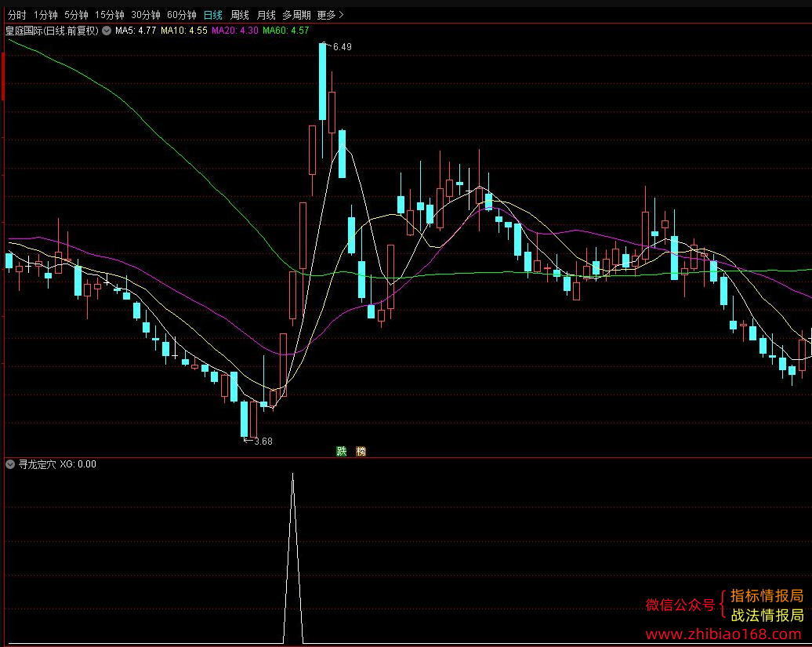Open the 多周期 multi-period view

click(x=296, y=15)
